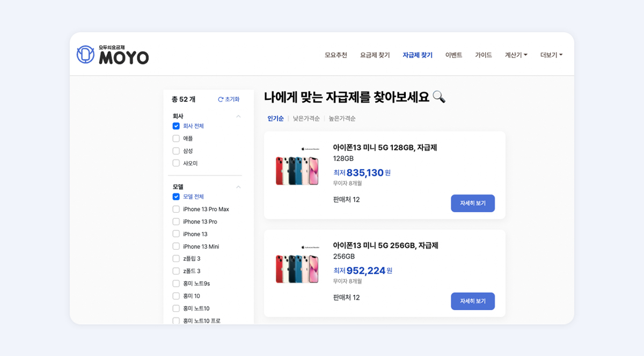Screen dimensions: 644x356
Task: Go to the 이벤트 menu item
Action: click(453, 55)
